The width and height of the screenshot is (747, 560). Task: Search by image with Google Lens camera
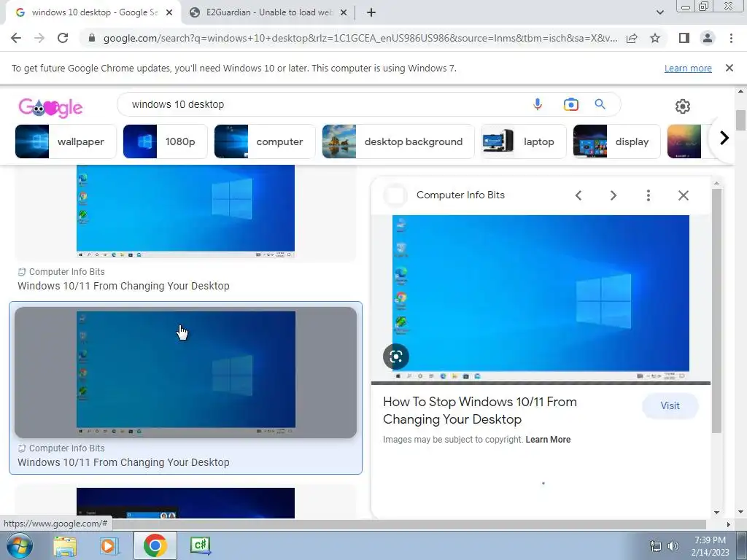click(570, 104)
